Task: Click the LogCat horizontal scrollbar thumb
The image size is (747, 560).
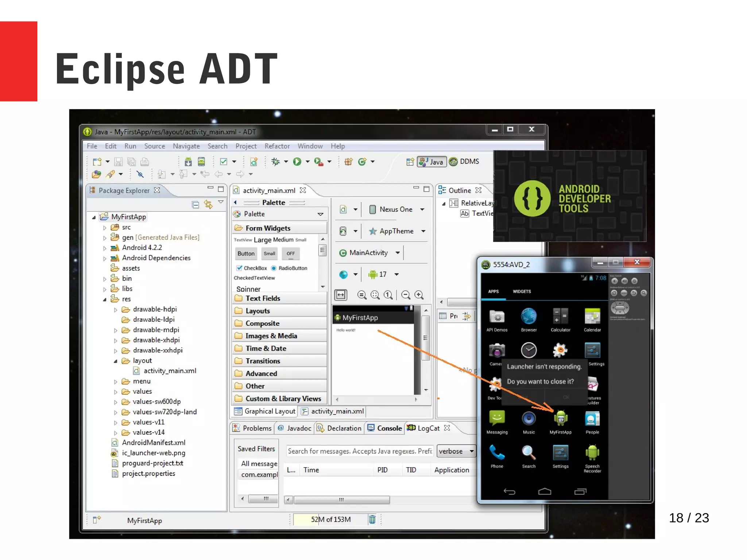Action: pyautogui.click(x=342, y=500)
